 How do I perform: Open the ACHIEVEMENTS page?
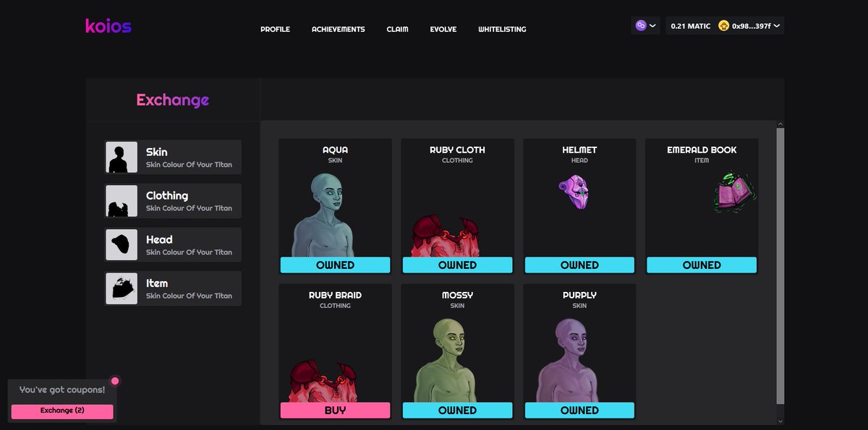coord(339,30)
